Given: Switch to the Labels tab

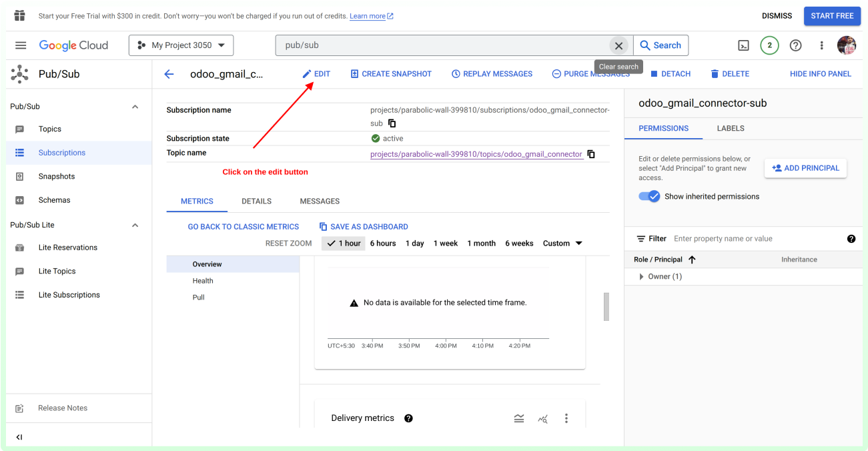Looking at the screenshot, I should click(731, 128).
